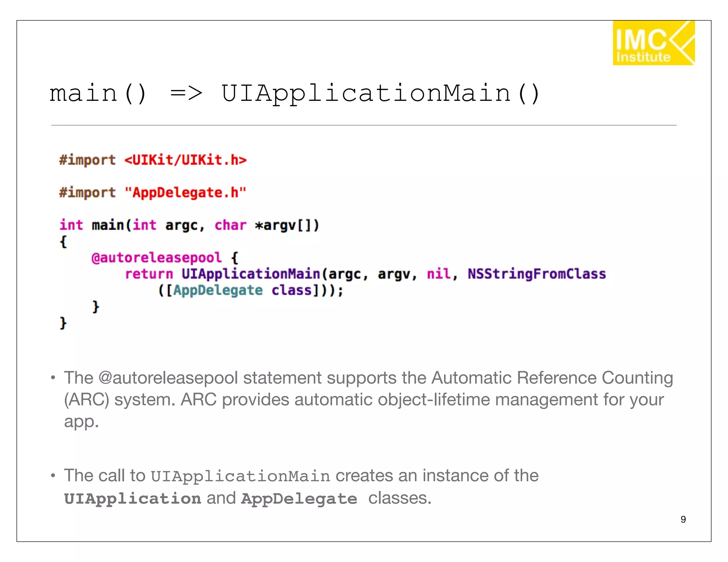Image resolution: width=728 pixels, height=562 pixels.
Task: Click '([AppDelegate class]));' code line
Action: [x=251, y=290]
